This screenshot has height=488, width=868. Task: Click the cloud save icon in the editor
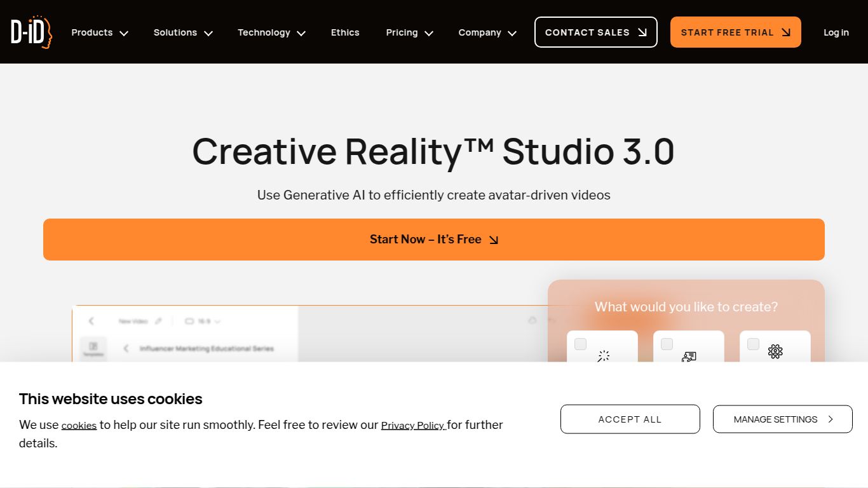click(532, 320)
